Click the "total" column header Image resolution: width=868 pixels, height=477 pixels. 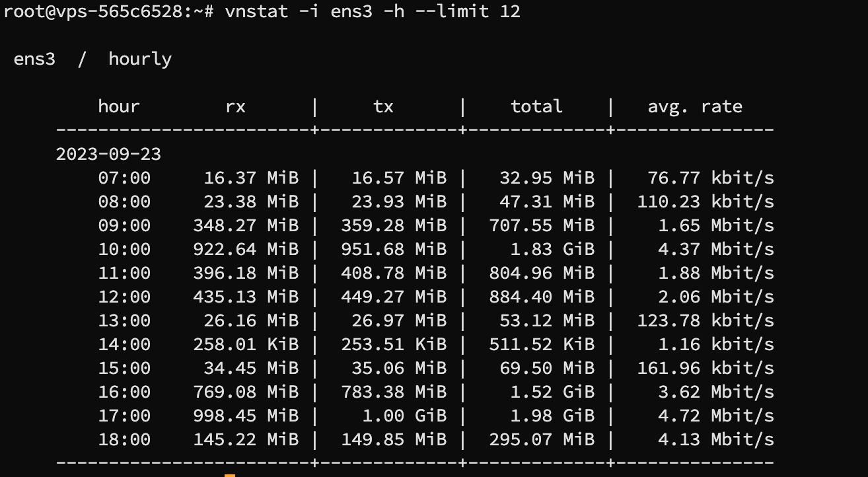click(536, 106)
